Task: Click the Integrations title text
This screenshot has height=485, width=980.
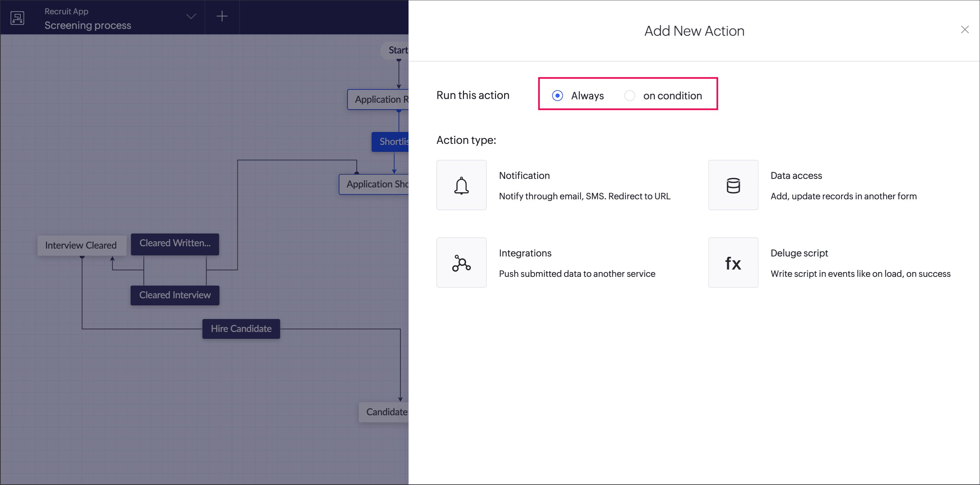Action: tap(525, 253)
